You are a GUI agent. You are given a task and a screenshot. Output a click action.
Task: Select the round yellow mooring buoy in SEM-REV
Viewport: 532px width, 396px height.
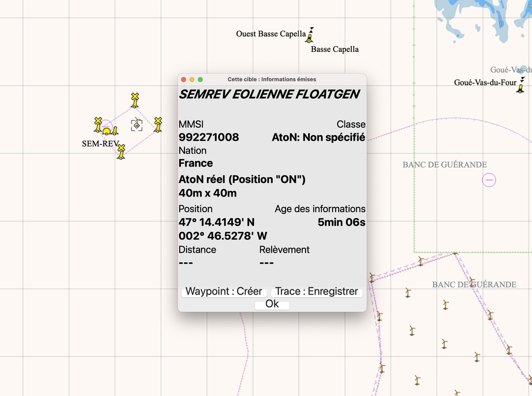click(107, 130)
